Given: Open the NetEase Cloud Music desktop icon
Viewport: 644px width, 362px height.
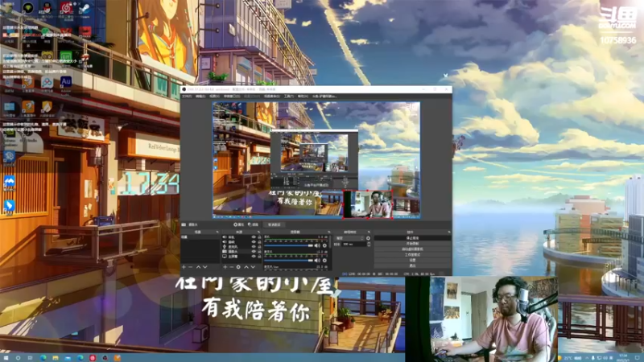Looking at the screenshot, I should [x=66, y=10].
